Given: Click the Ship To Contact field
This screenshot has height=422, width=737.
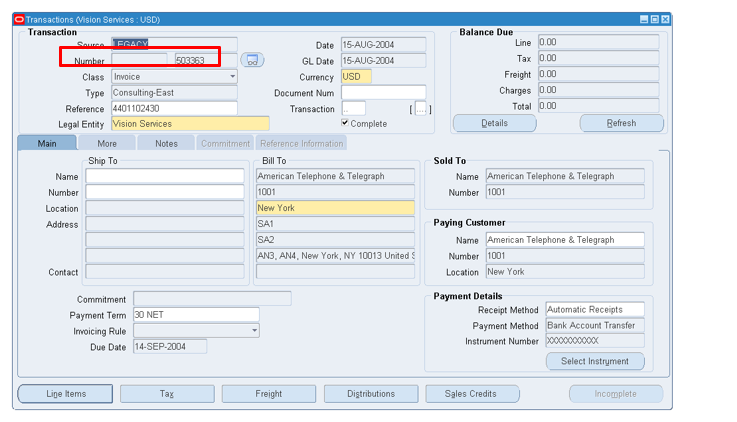Looking at the screenshot, I should [x=165, y=272].
